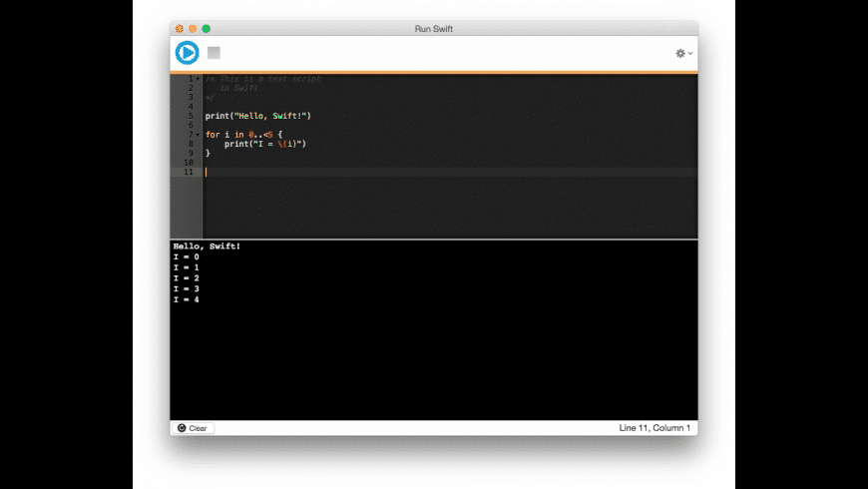Image resolution: width=868 pixels, height=489 pixels.
Task: Select line number 5 in the gutter
Action: 191,116
